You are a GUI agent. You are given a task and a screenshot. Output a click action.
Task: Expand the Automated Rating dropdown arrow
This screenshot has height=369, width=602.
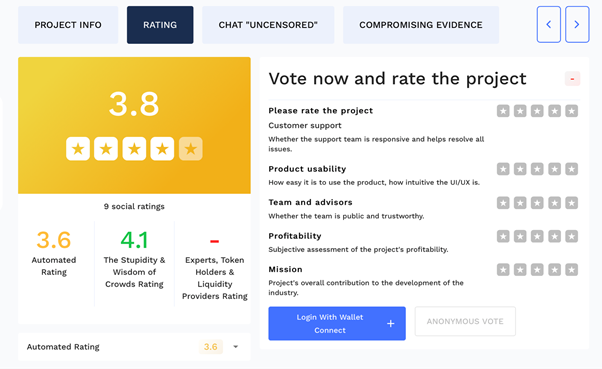pyautogui.click(x=236, y=347)
